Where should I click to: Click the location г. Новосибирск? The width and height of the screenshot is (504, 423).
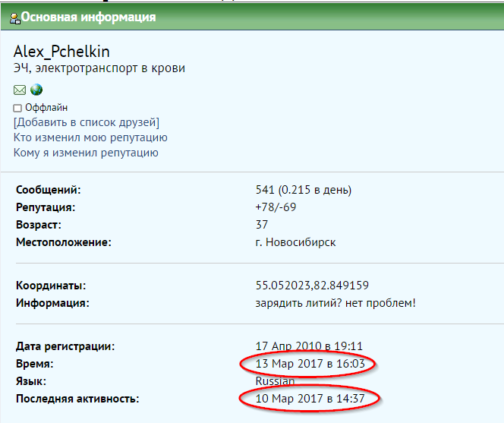(296, 242)
